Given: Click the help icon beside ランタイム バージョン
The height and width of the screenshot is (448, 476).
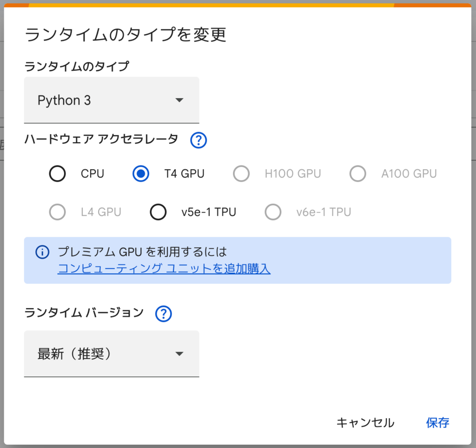Looking at the screenshot, I should click(164, 314).
